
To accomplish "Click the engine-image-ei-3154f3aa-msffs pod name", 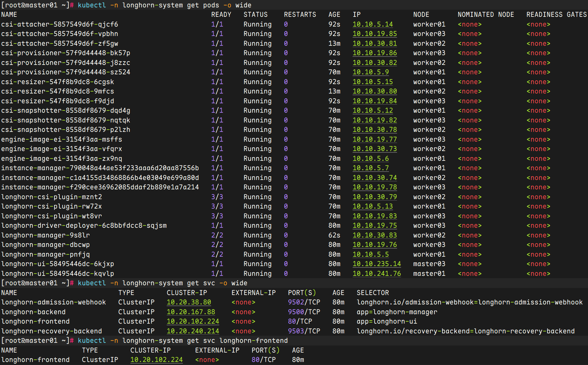I will coord(62,139).
